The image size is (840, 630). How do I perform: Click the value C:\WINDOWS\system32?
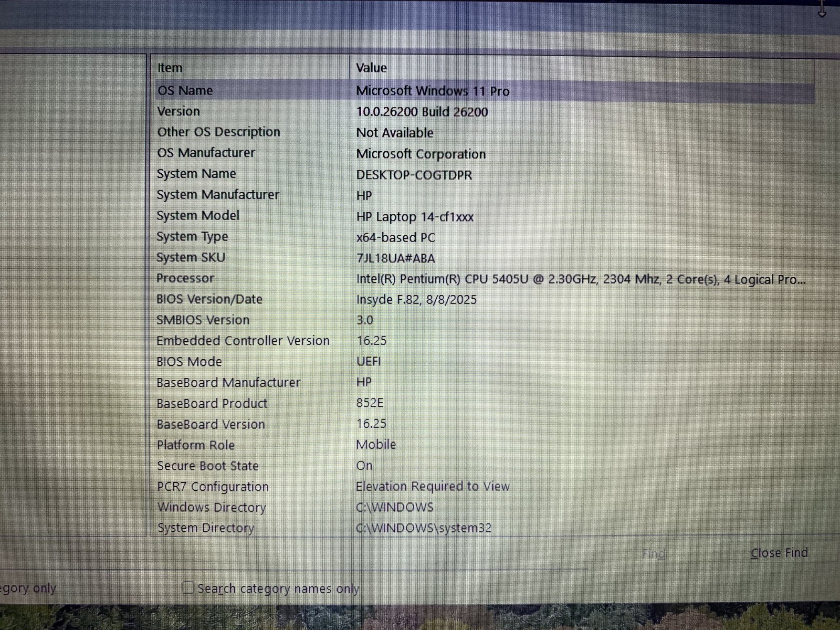pyautogui.click(x=424, y=528)
